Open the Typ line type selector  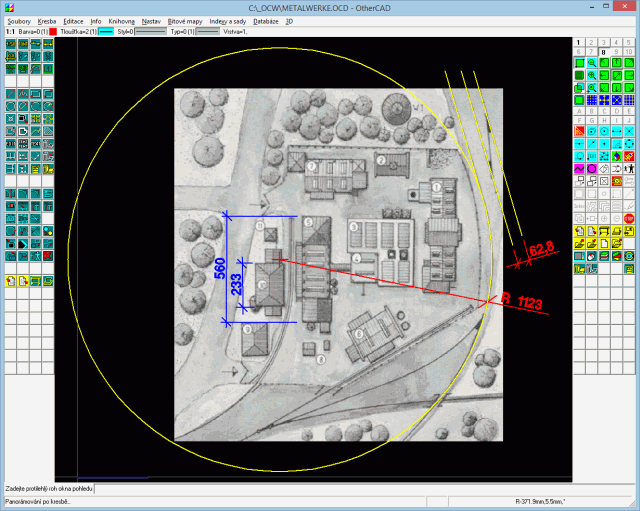[x=207, y=31]
